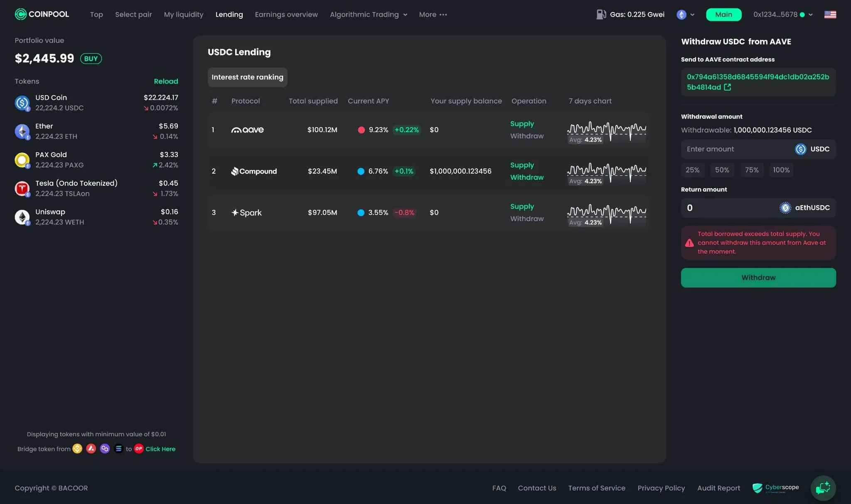
Task: Click the green Withdraw button
Action: [x=758, y=278]
